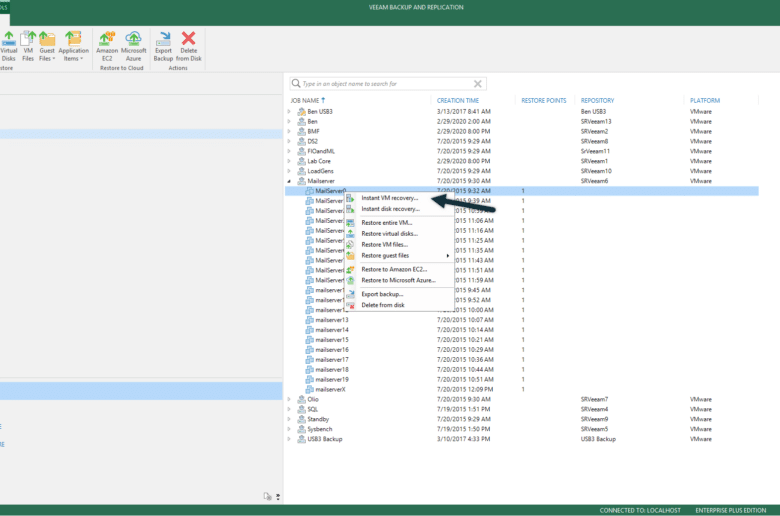Expand the Sysbench job node

point(289,429)
